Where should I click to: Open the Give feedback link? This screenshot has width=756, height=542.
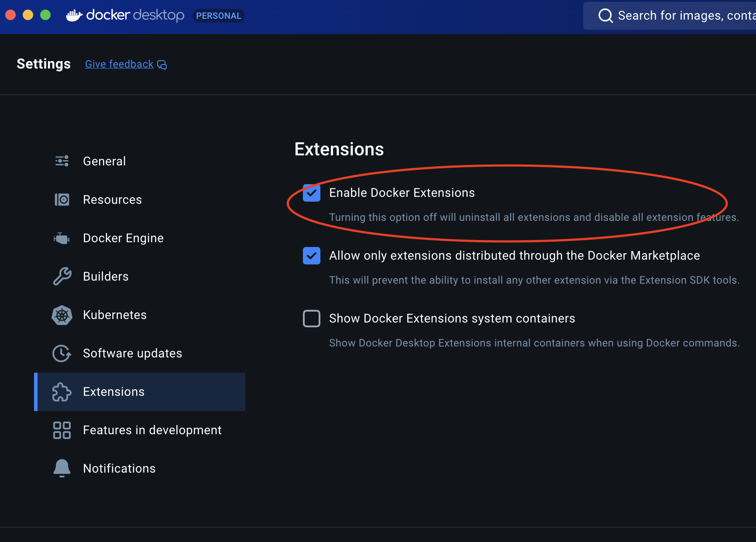pos(119,64)
